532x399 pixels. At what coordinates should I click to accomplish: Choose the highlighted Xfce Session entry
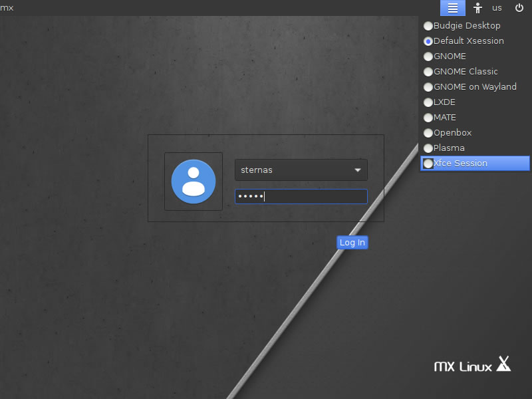(x=475, y=163)
